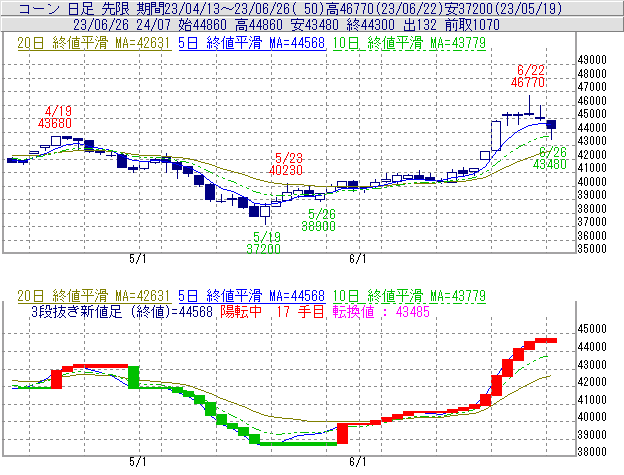Image resolution: width=624 pixels, height=475 pixels.
Task: Click the tall white candlestick before 45000 level
Action: coord(496,136)
